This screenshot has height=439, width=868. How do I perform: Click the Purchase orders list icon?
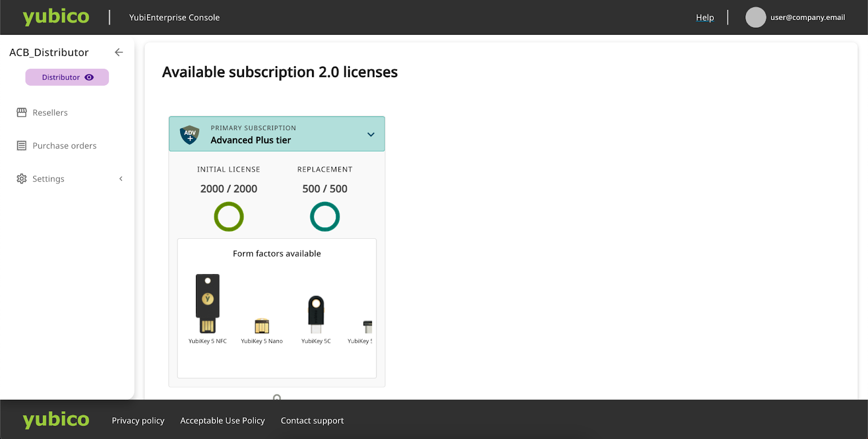pyautogui.click(x=22, y=145)
